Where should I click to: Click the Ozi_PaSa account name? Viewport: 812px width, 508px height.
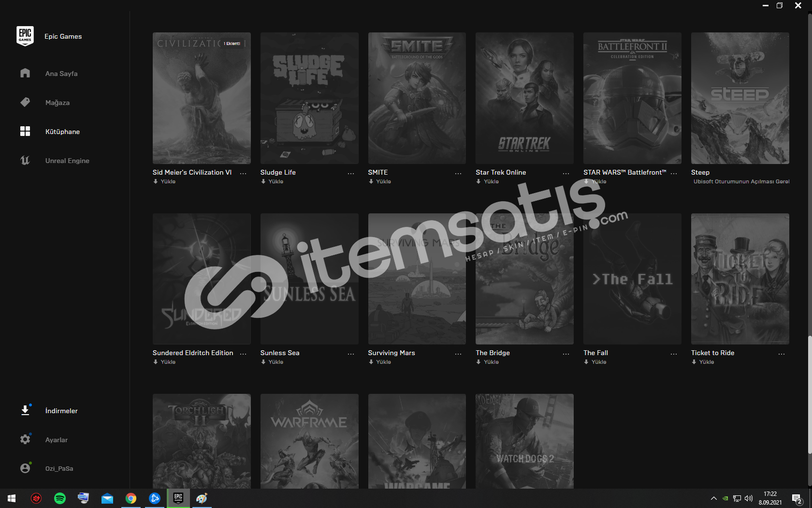pos(59,468)
